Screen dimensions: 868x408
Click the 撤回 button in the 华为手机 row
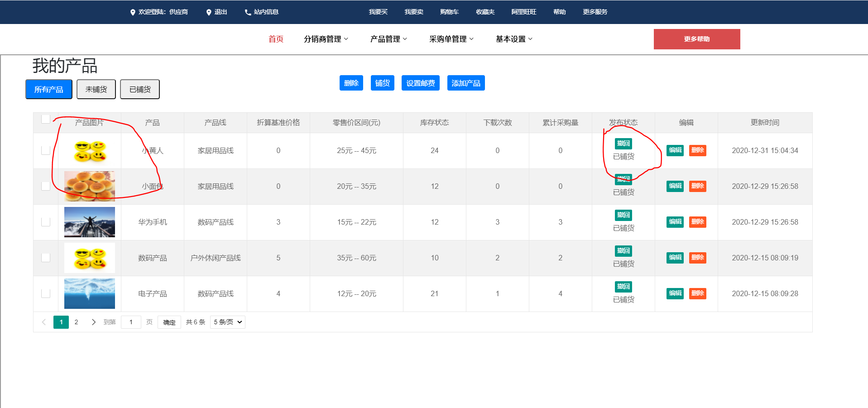[623, 215]
